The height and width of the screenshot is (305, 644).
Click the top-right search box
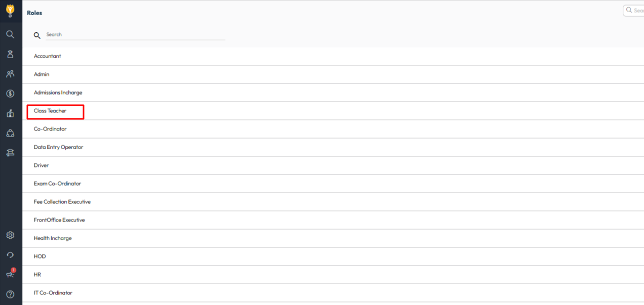click(634, 11)
